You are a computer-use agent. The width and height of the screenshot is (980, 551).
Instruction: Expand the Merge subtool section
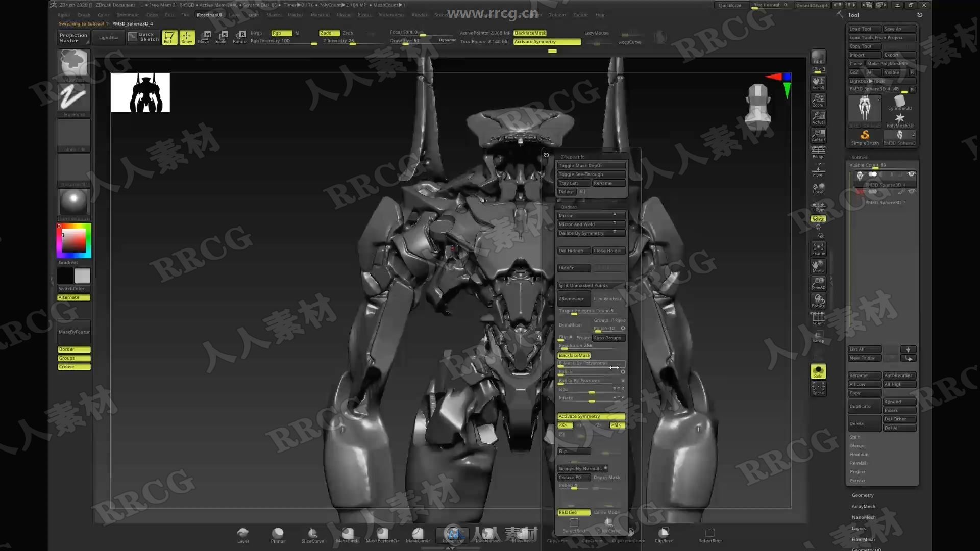[857, 446]
